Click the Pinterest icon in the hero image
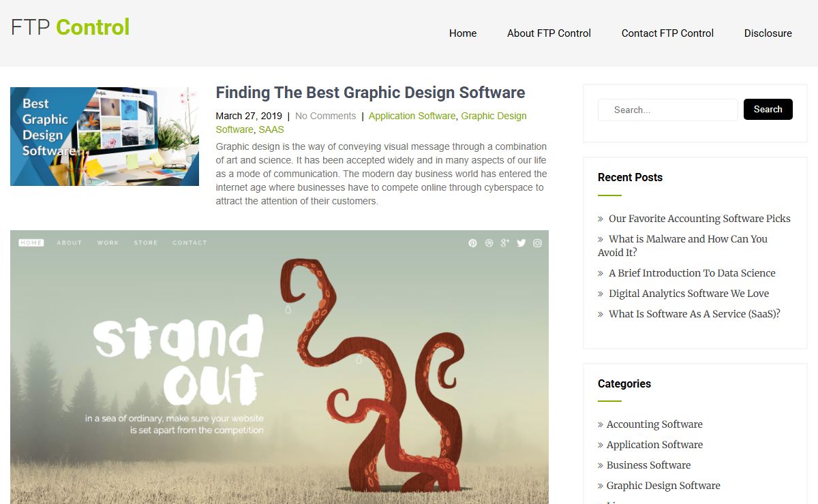 [x=472, y=243]
